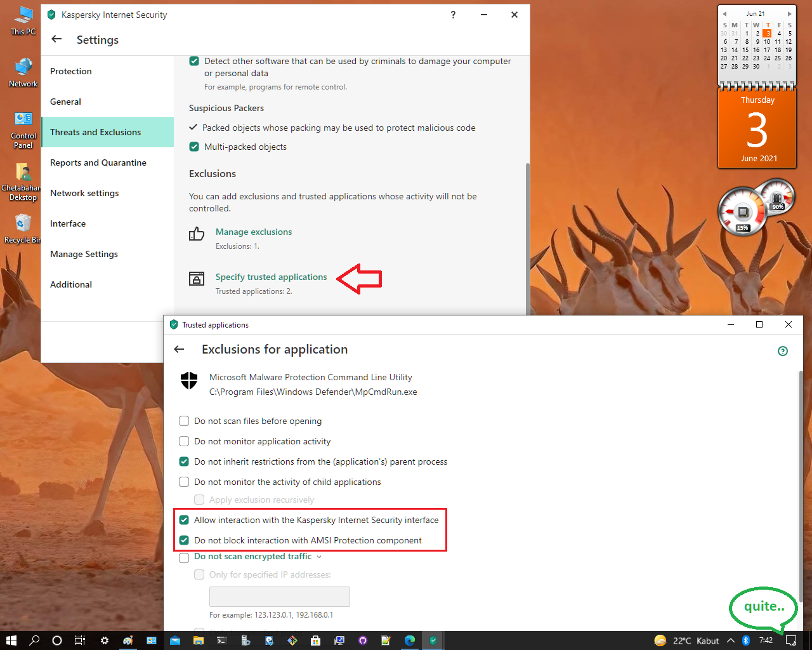812x650 pixels.
Task: Open GitHub Desktop icon in taskbar
Action: point(363,640)
